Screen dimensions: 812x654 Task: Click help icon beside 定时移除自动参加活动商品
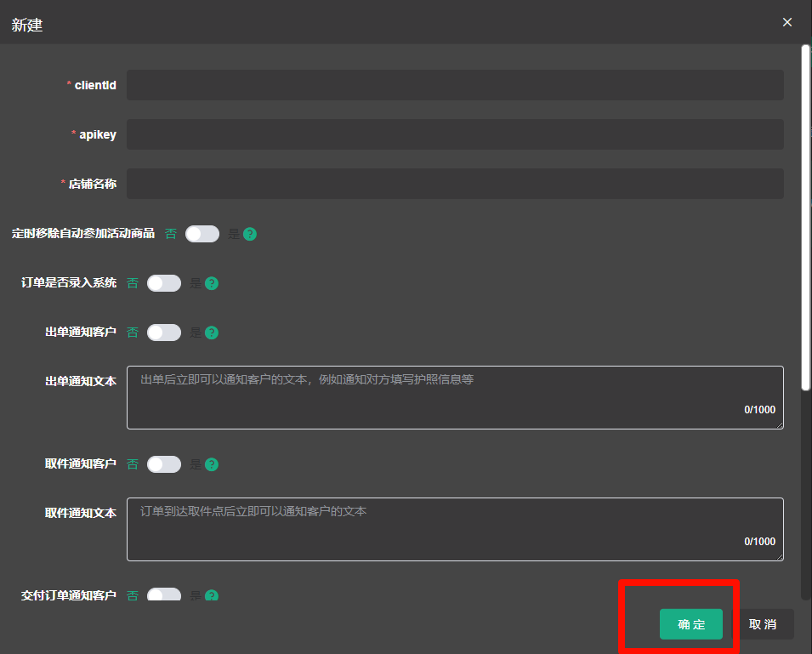point(250,234)
